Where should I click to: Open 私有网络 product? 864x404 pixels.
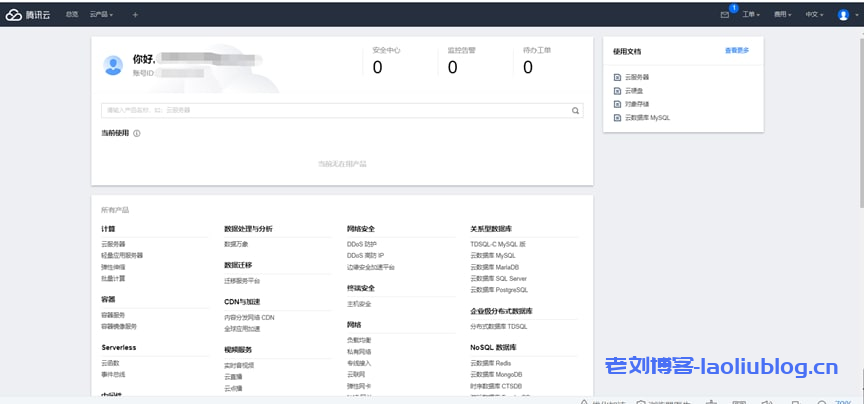pyautogui.click(x=359, y=352)
